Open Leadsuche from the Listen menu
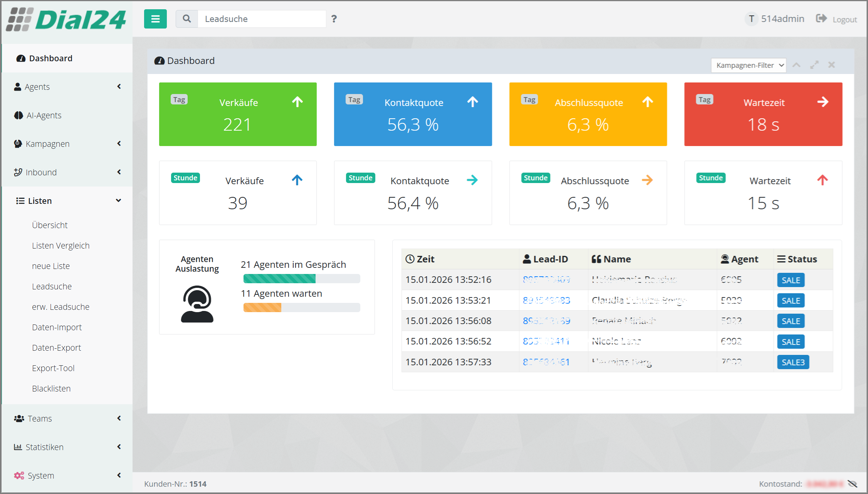The width and height of the screenshot is (868, 494). (52, 286)
